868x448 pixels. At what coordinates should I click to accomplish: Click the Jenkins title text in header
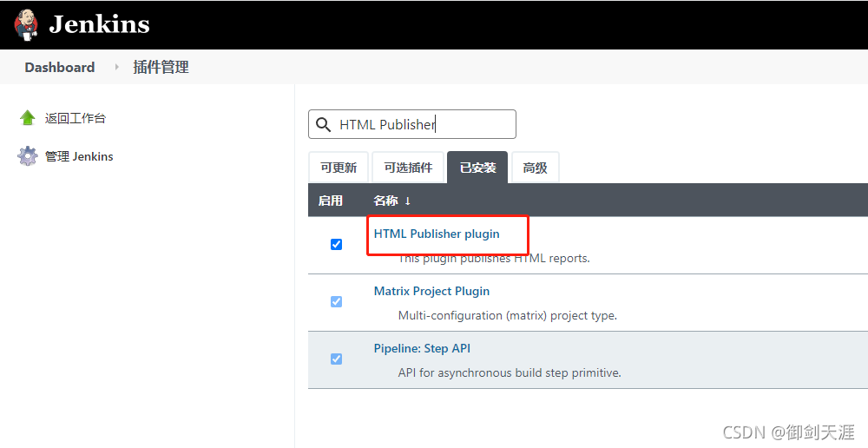click(99, 24)
